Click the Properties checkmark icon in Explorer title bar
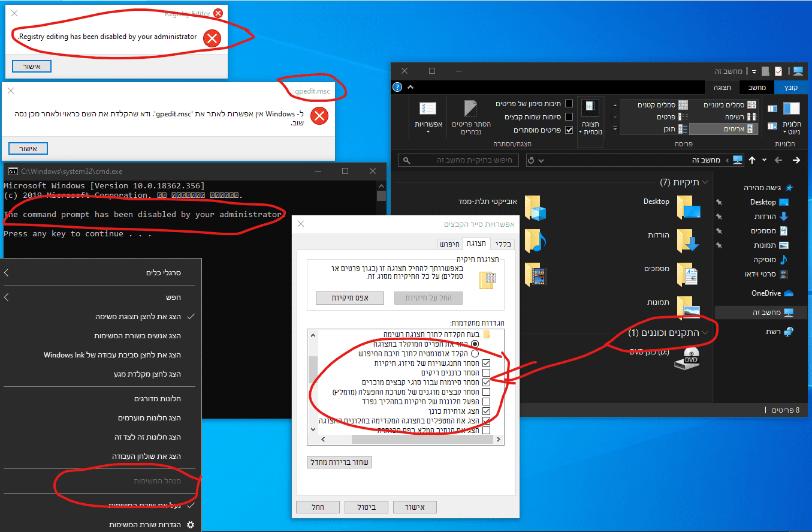This screenshot has width=812, height=532. point(778,71)
